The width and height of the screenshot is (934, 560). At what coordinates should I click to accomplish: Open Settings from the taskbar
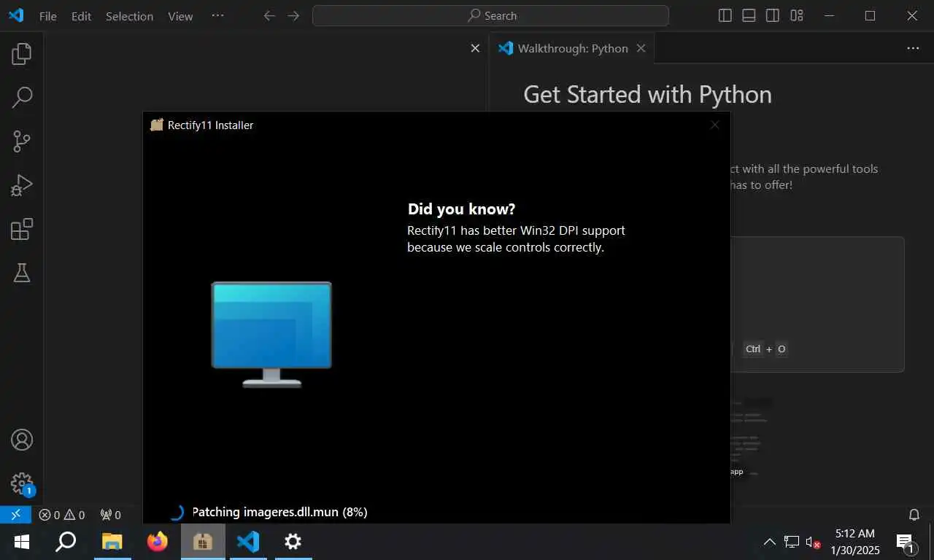click(293, 542)
